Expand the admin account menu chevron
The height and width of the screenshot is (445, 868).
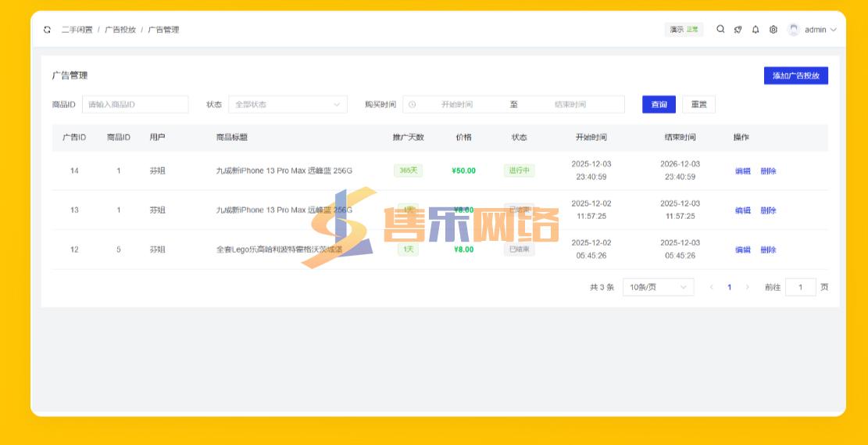point(833,30)
